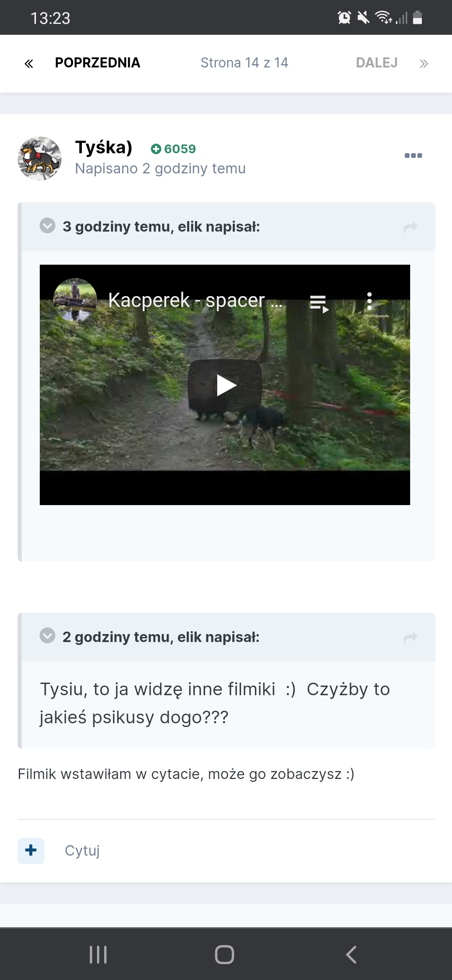Collapse the first elik quote block
The height and width of the screenshot is (980, 452).
[x=47, y=225]
